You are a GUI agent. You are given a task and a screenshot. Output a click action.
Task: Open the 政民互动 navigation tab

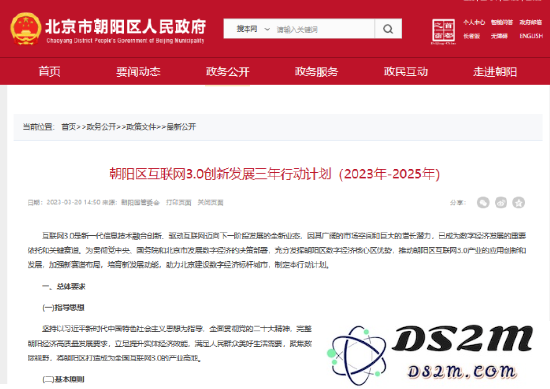tap(406, 72)
